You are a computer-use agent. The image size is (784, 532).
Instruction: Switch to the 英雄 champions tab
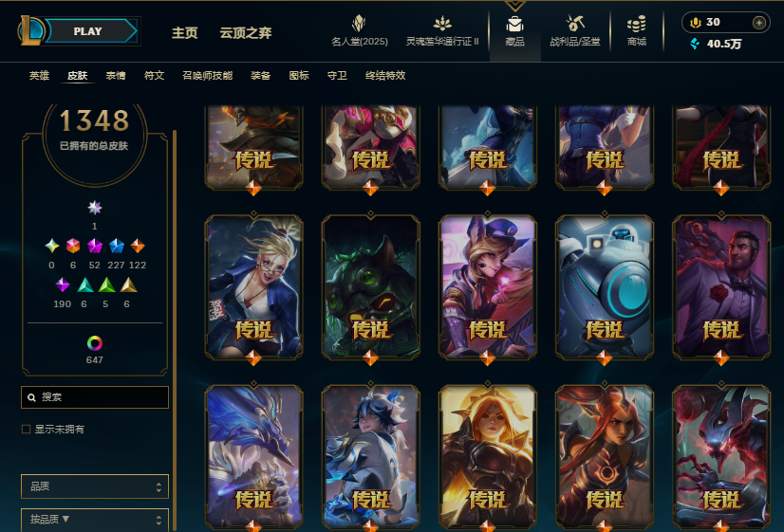coord(39,76)
